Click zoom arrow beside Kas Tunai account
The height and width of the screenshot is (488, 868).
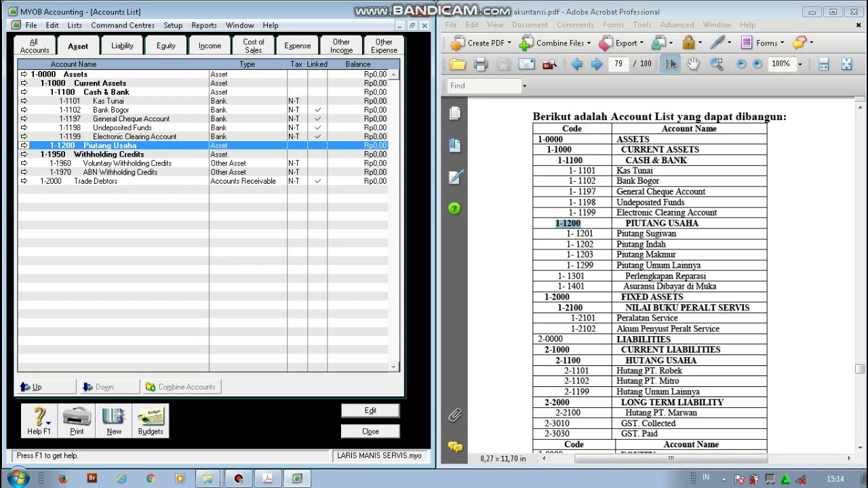[x=24, y=101]
